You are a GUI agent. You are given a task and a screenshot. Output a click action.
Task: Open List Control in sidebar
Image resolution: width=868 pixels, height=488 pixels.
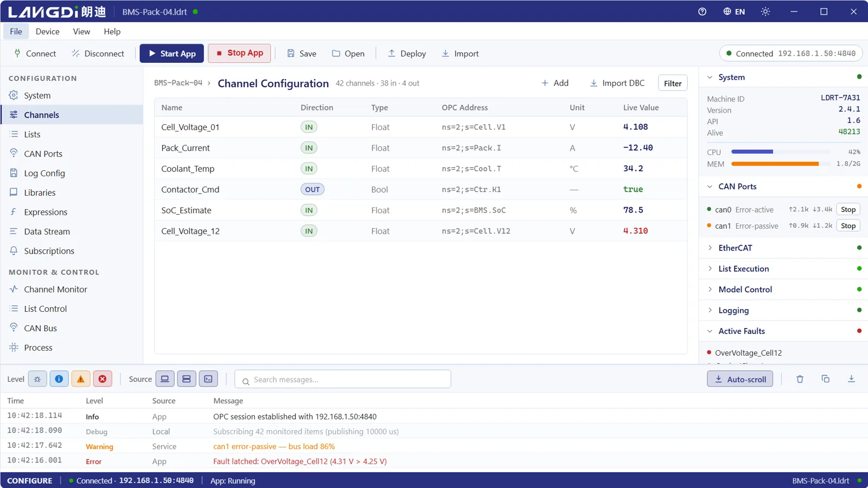72,309
